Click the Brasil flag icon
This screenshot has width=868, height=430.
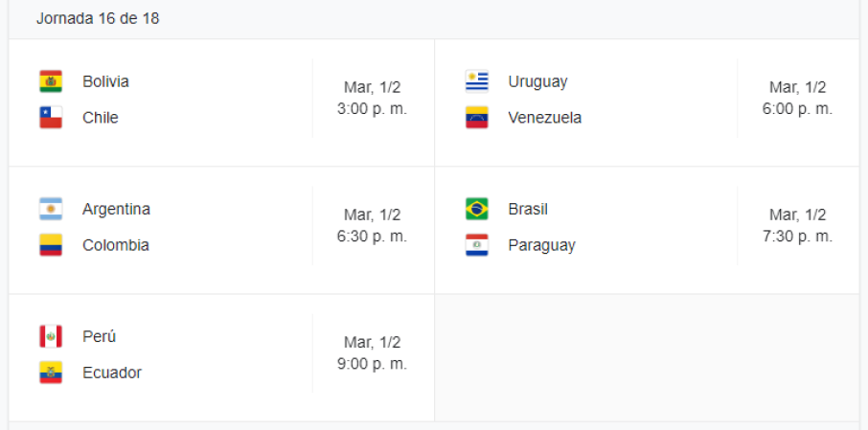(476, 209)
